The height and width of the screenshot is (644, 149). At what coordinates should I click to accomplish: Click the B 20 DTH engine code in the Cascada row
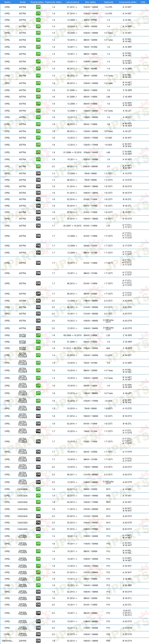(127, 529)
